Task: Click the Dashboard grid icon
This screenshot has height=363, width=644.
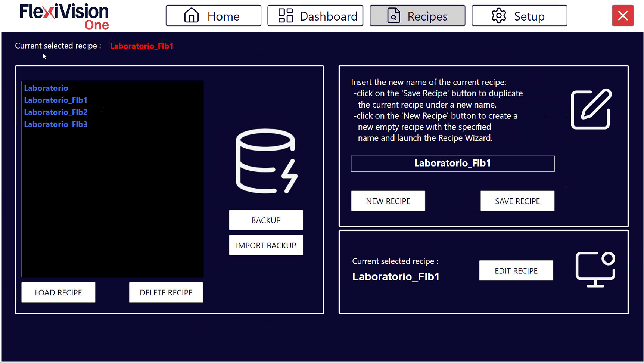Action: pyautogui.click(x=286, y=16)
